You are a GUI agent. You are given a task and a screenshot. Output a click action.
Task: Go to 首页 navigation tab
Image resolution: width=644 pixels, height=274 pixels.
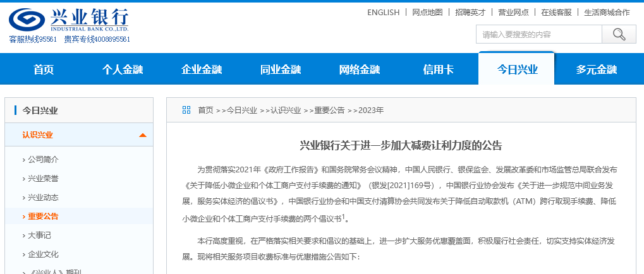tap(44, 69)
